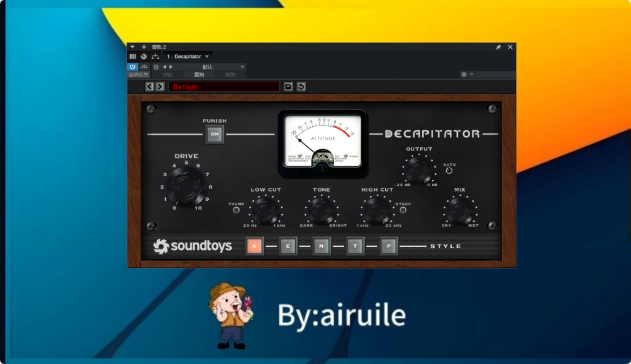Click the 自动化:关 automation button
Screen dimensions: 631x364
[x=139, y=75]
